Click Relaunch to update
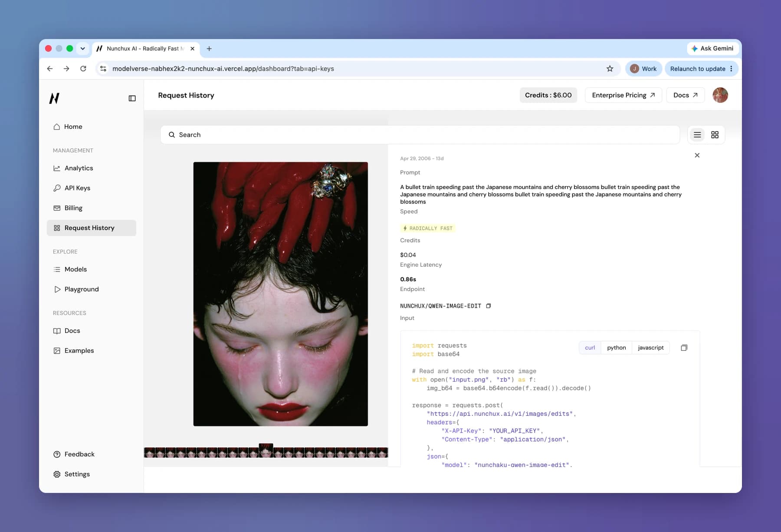Viewport: 781px width, 532px height. pos(698,69)
